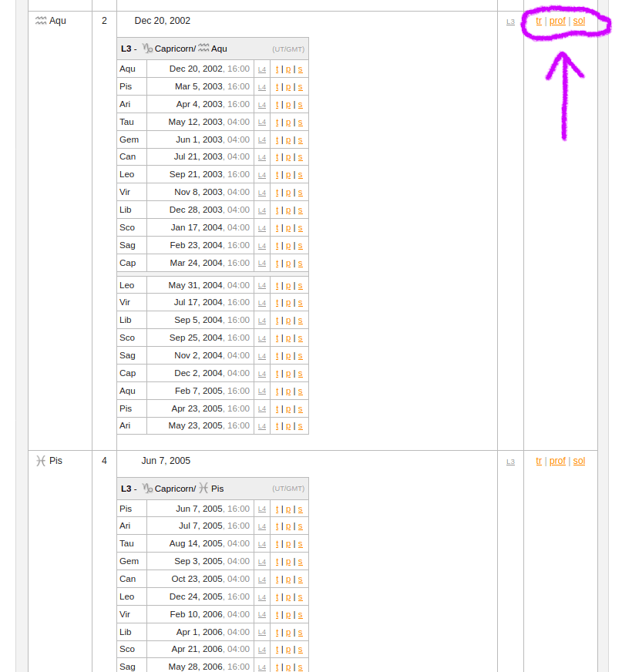This screenshot has height=672, width=622.
Task: Click the Pisces glyph beside Pis
Action: pyautogui.click(x=41, y=461)
